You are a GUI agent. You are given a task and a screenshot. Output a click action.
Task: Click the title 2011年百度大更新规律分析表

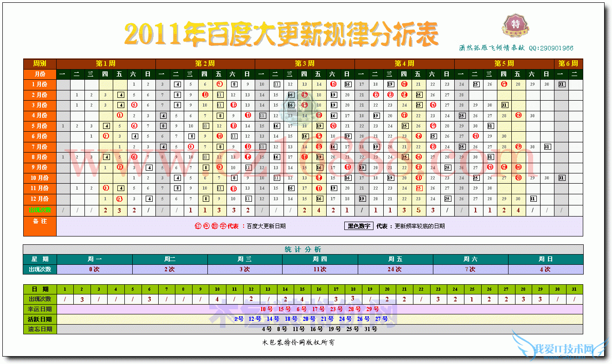click(x=281, y=34)
